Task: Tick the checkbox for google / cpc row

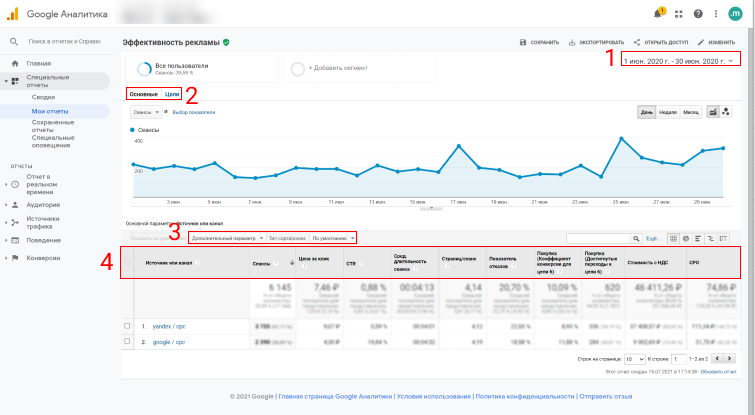Action: pos(127,341)
